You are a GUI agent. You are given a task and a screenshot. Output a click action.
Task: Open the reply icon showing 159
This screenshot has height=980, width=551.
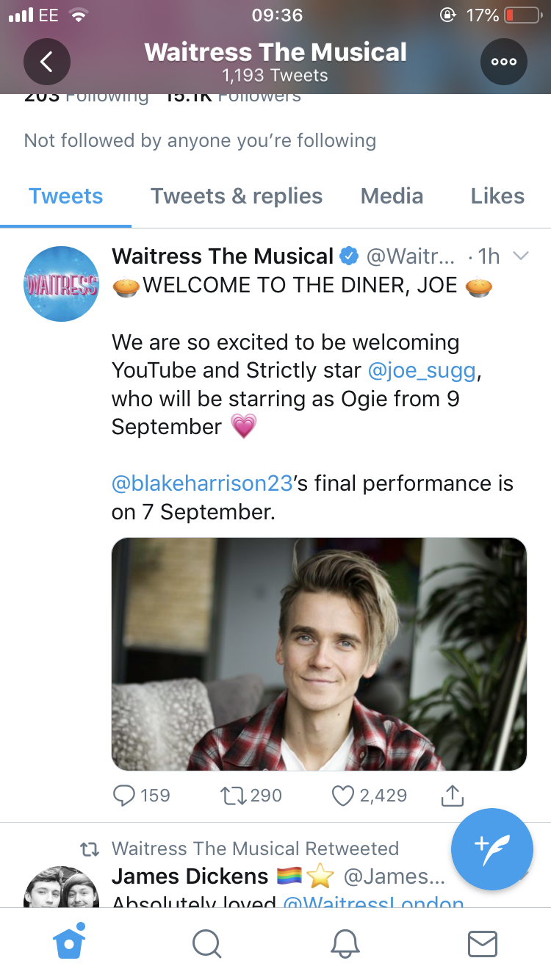(x=141, y=795)
